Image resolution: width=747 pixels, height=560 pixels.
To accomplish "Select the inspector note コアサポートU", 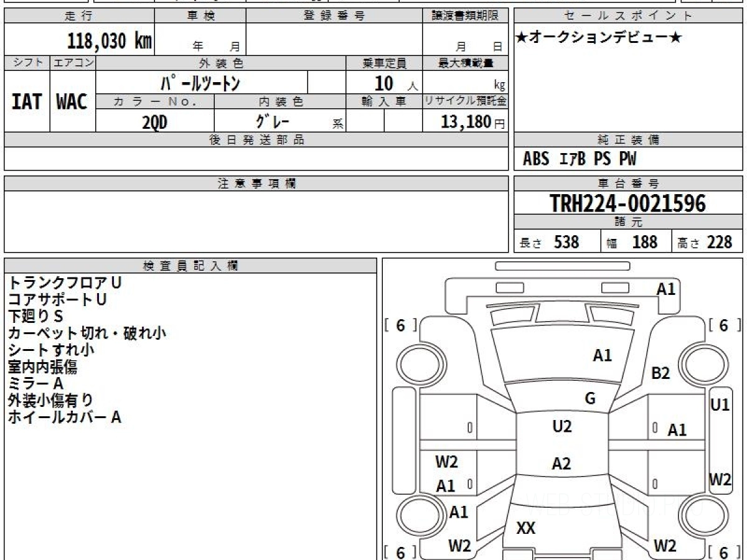I will 57,299.
